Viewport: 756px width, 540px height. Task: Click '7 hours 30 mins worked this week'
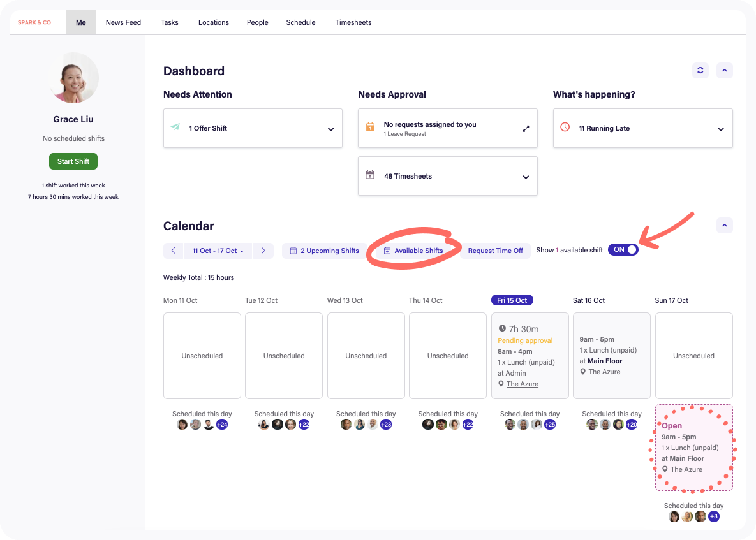click(x=73, y=197)
